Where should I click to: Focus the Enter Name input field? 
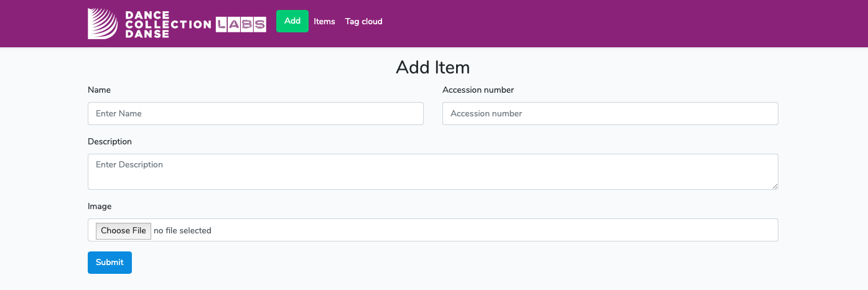[x=255, y=113]
